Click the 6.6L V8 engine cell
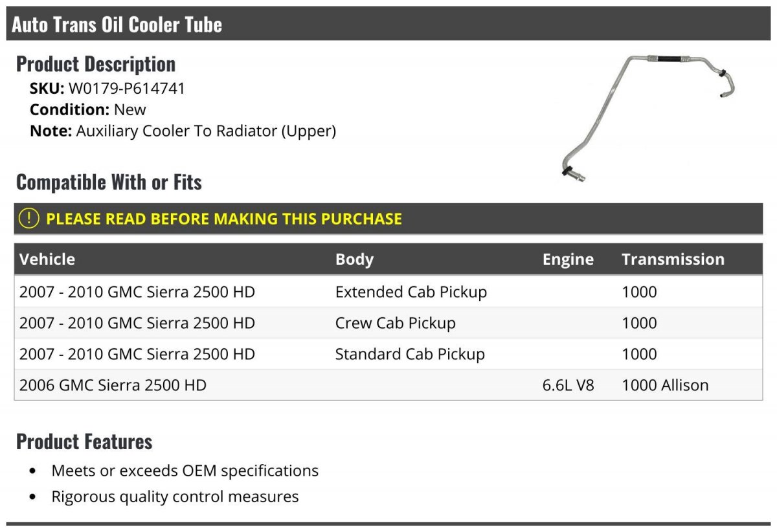This screenshot has height=532, width=777. (568, 385)
